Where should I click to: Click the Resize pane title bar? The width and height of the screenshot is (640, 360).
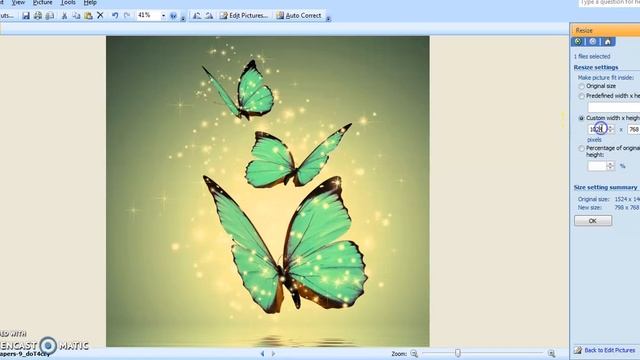click(605, 30)
